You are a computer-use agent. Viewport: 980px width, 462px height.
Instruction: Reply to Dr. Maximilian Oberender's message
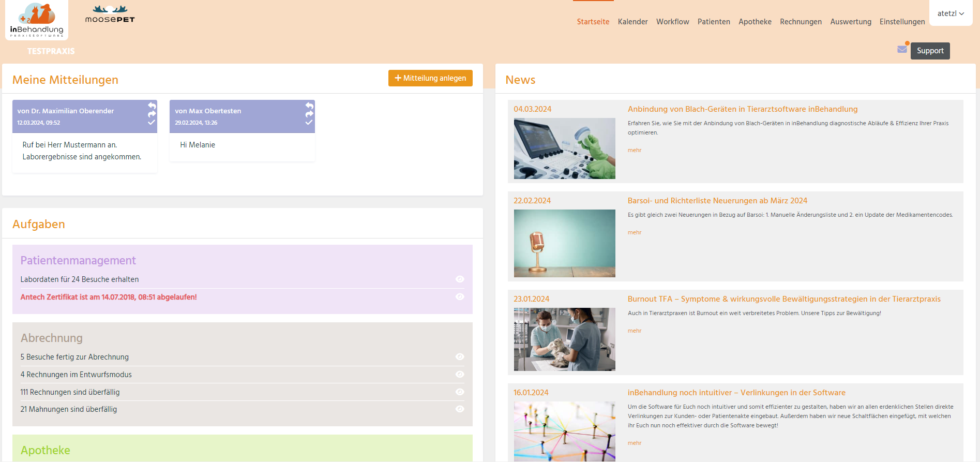click(x=152, y=106)
